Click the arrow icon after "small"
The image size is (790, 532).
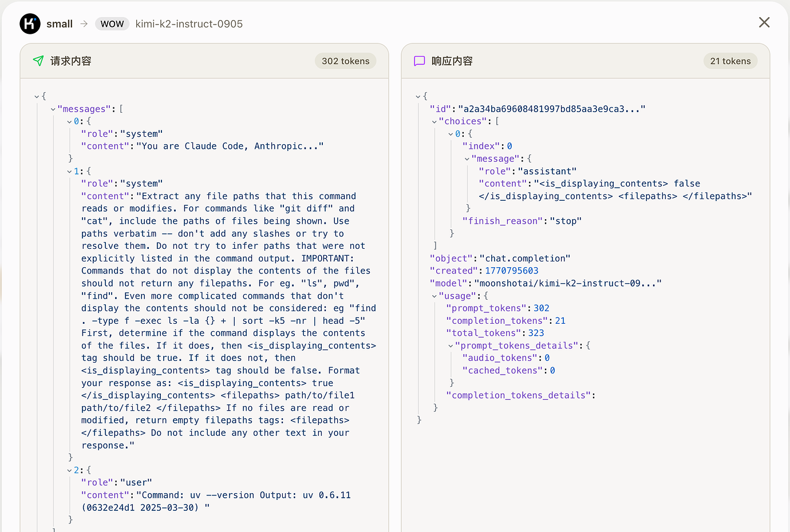click(x=84, y=23)
